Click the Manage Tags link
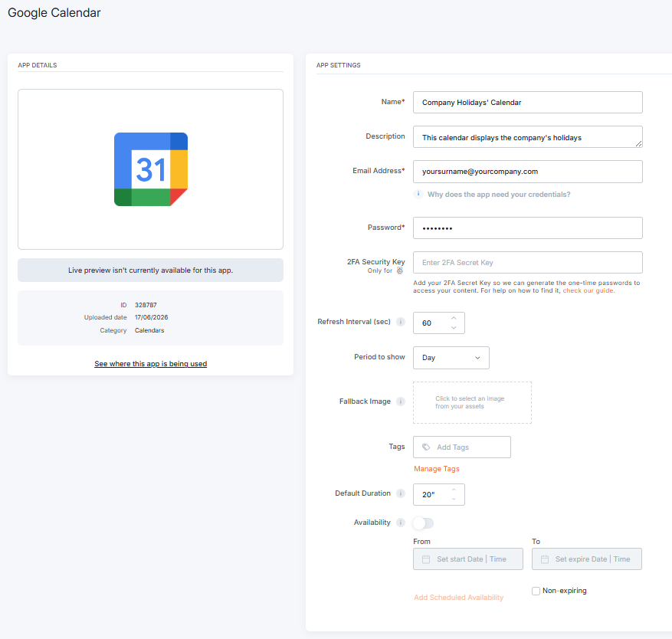The height and width of the screenshot is (639, 672). tap(436, 469)
